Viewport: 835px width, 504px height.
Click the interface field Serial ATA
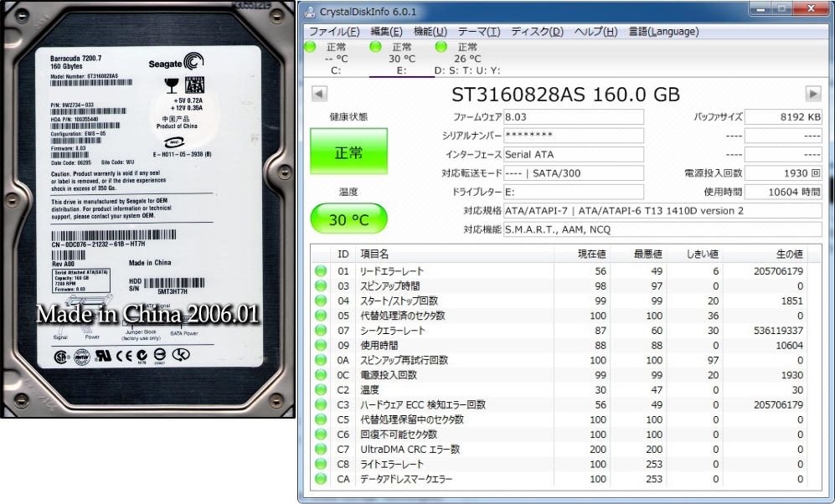point(574,154)
